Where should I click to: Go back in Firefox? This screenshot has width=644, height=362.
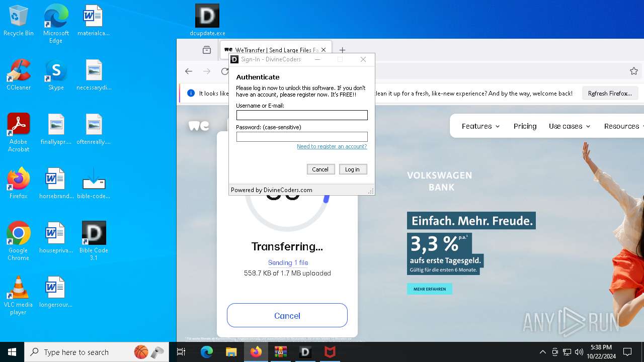(189, 71)
